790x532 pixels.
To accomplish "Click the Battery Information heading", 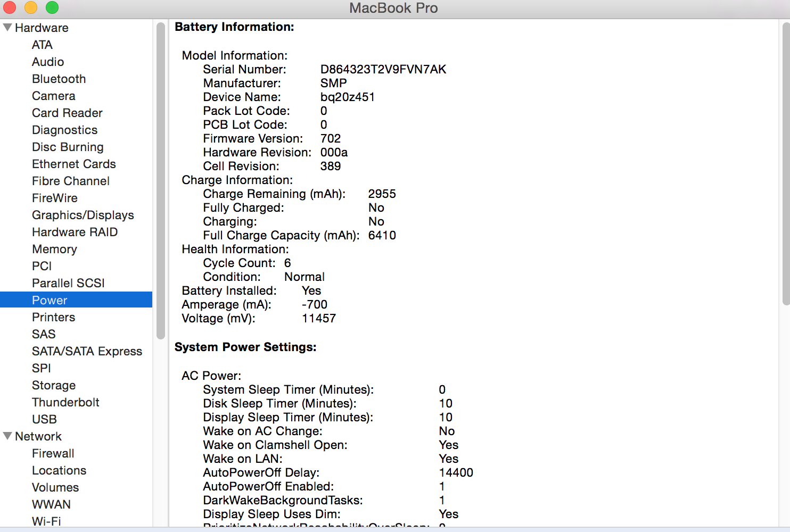I will (x=234, y=27).
